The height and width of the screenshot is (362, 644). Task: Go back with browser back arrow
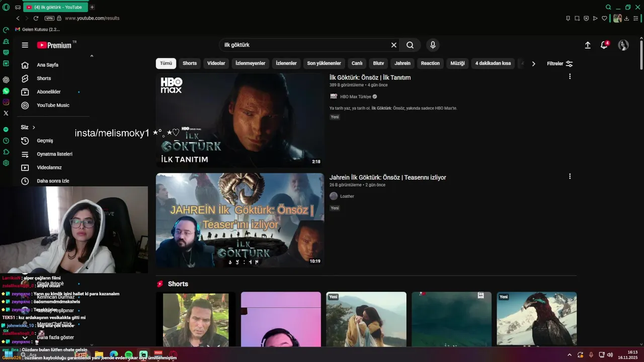click(x=18, y=18)
